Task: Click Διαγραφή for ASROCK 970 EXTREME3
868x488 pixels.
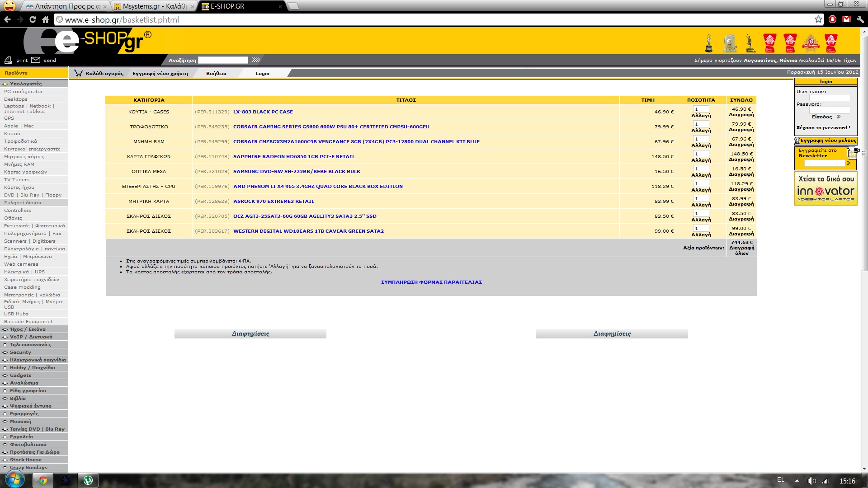Action: pos(741,204)
